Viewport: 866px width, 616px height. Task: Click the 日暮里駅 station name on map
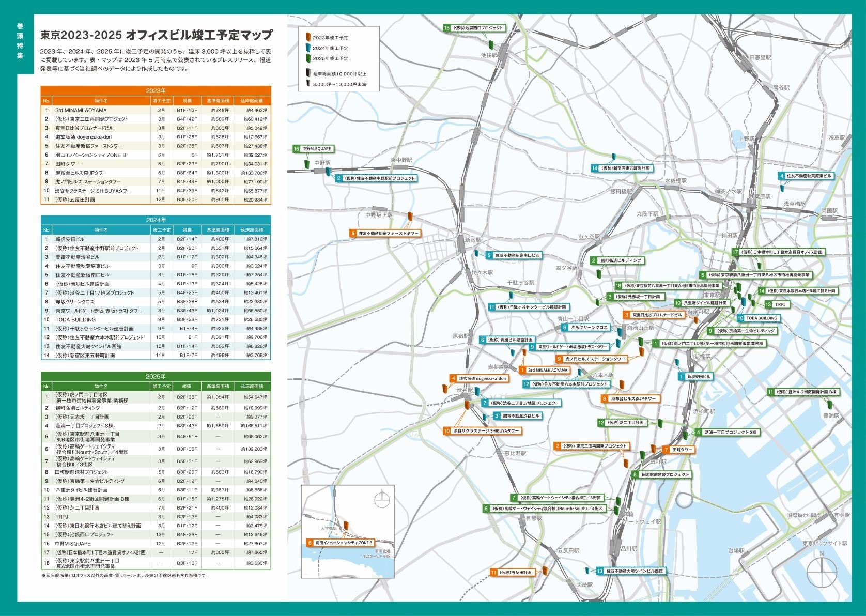[x=760, y=58]
